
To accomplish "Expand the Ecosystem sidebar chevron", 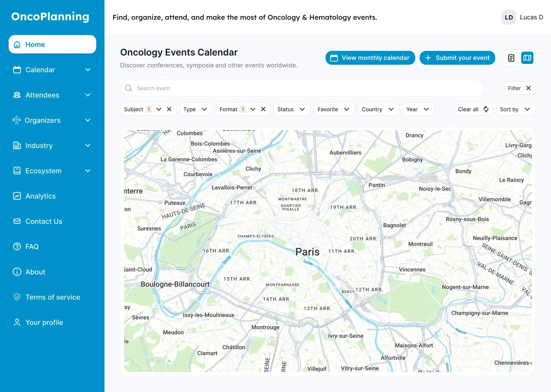I will tap(88, 171).
